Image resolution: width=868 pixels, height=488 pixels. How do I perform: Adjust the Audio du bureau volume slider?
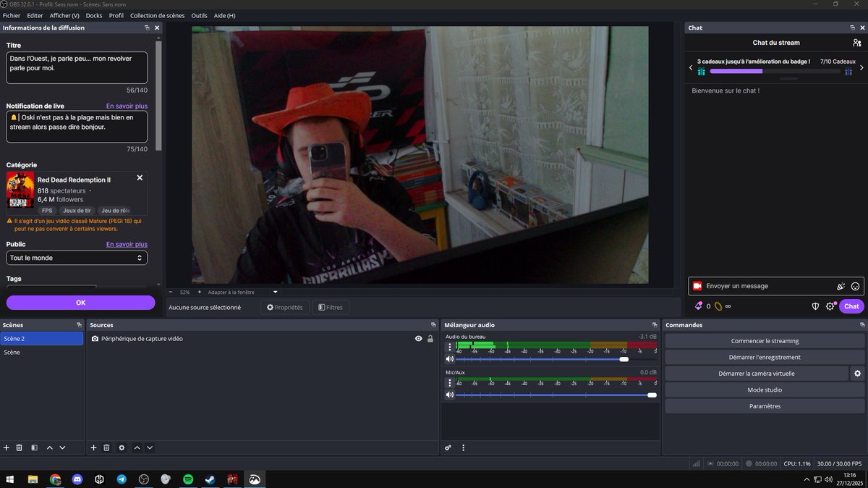tap(624, 358)
